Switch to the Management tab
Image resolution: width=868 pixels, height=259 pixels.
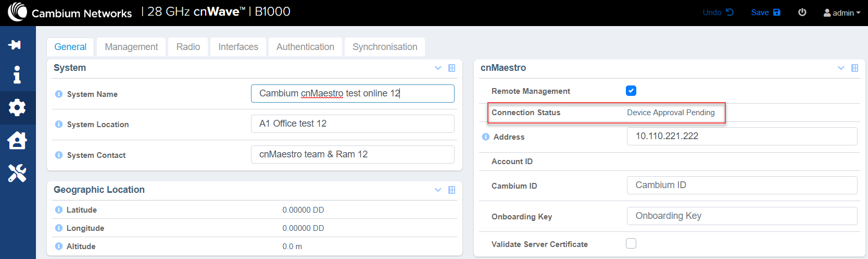click(131, 47)
